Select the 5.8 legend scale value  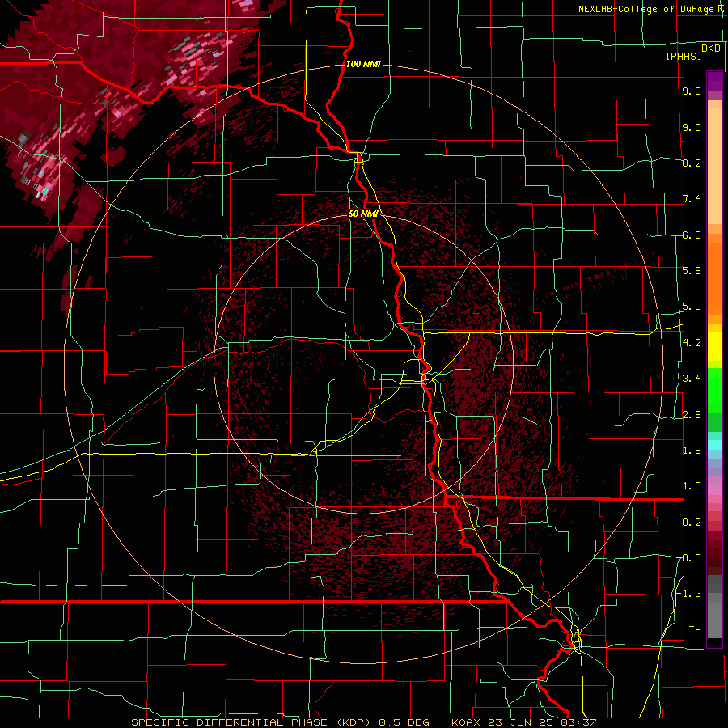(x=692, y=270)
